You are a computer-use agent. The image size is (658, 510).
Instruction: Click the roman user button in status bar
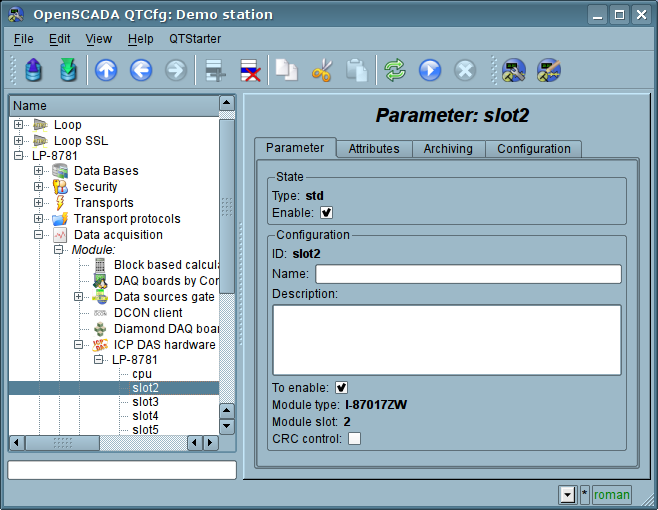[x=612, y=494]
